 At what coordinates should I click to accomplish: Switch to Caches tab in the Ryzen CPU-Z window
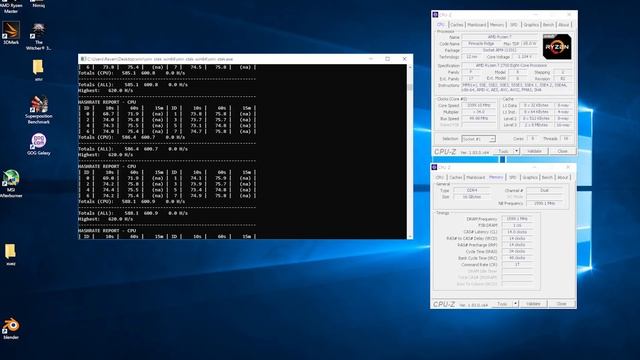tap(456, 25)
